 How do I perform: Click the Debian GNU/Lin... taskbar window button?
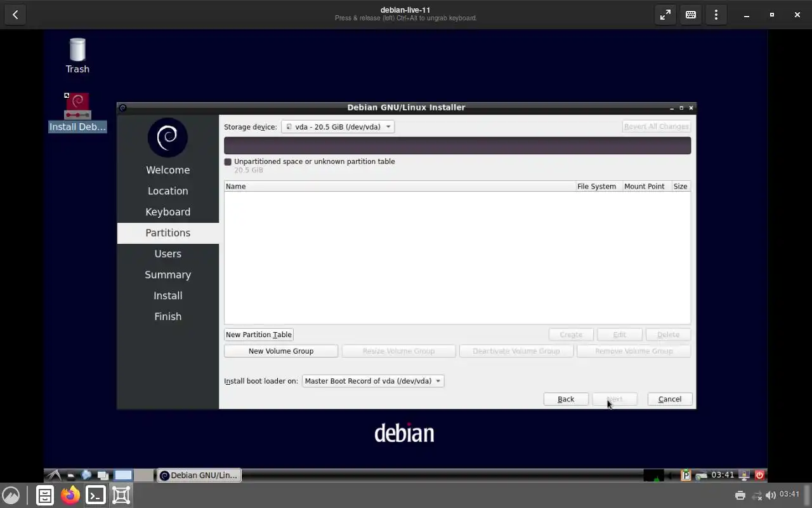click(199, 475)
